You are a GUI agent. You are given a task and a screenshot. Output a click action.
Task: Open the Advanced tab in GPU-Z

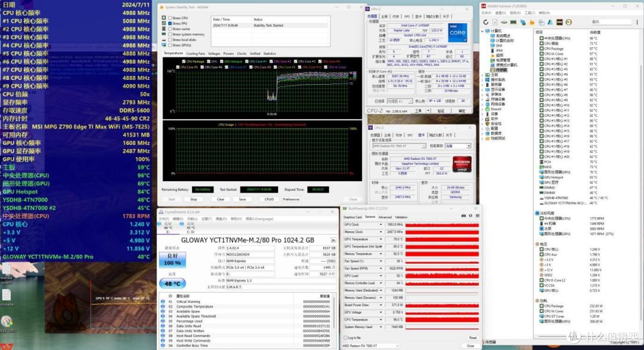385,217
